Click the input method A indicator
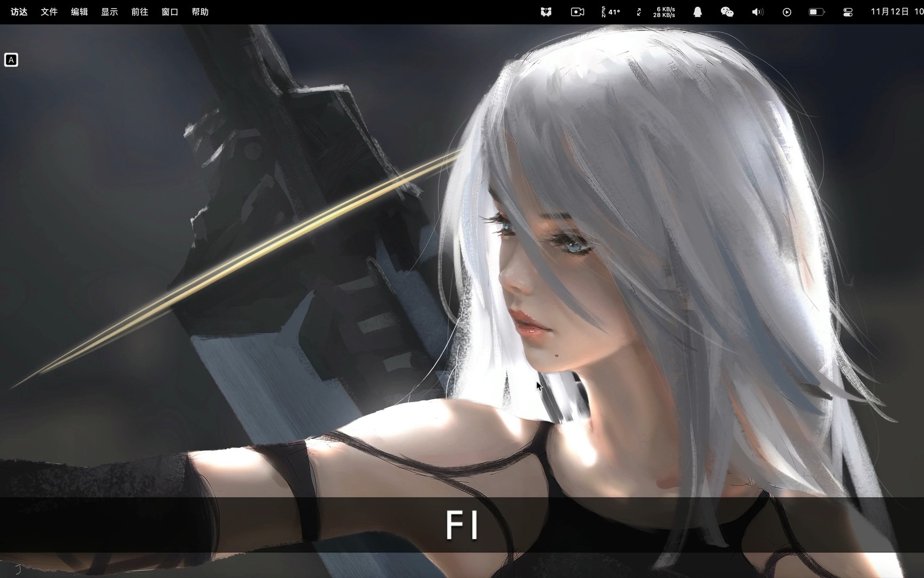 (11, 60)
